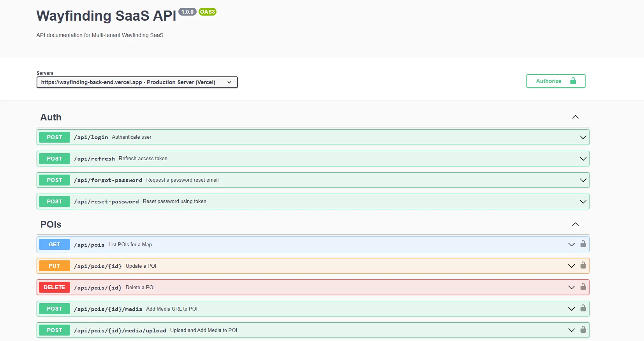Click the Wayfinding SaaS API title

tap(106, 16)
